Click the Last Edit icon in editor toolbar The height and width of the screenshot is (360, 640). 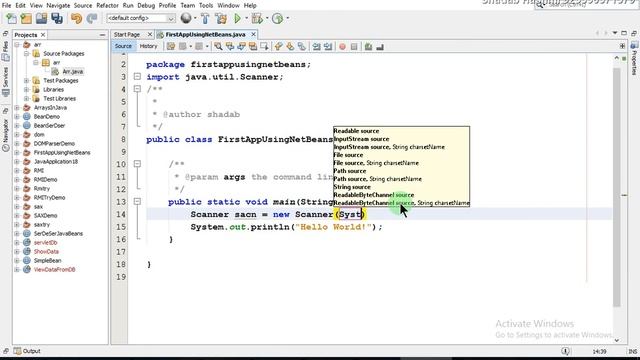pos(171,47)
